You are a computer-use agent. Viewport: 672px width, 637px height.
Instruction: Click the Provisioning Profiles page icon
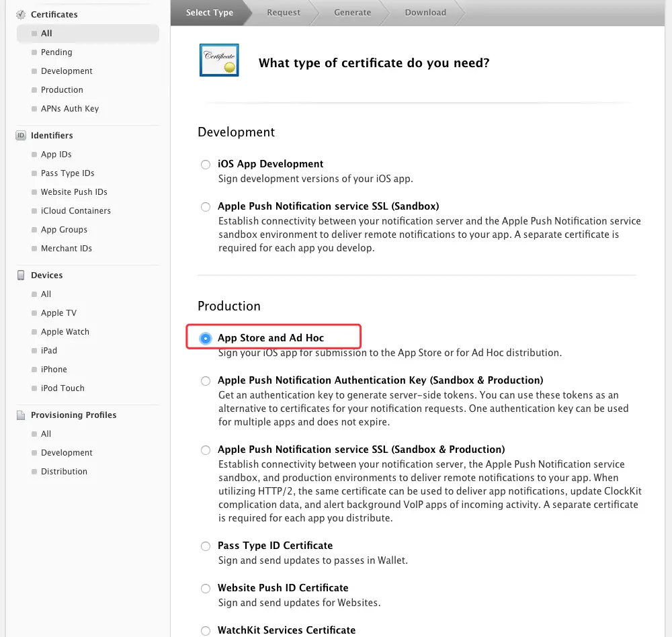click(x=21, y=415)
